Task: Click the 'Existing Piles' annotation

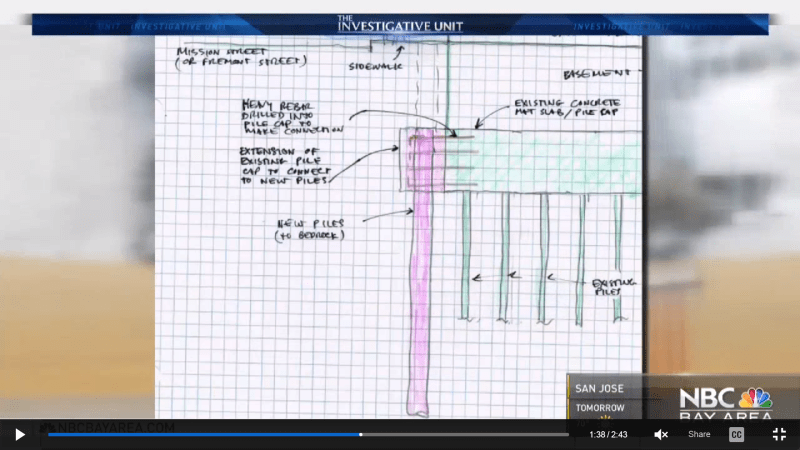Action: click(614, 287)
